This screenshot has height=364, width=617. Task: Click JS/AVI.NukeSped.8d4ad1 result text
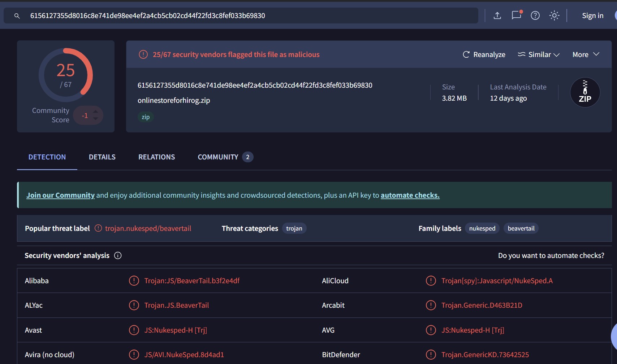pyautogui.click(x=184, y=355)
